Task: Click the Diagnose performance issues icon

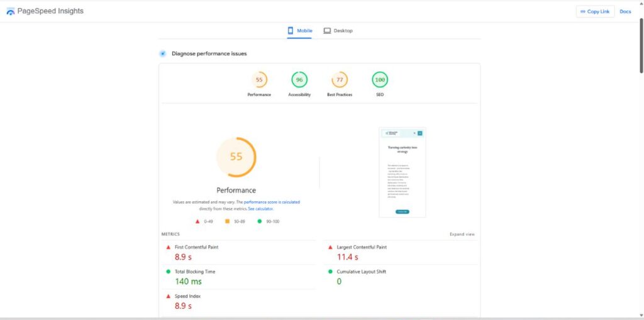Action: (163, 53)
